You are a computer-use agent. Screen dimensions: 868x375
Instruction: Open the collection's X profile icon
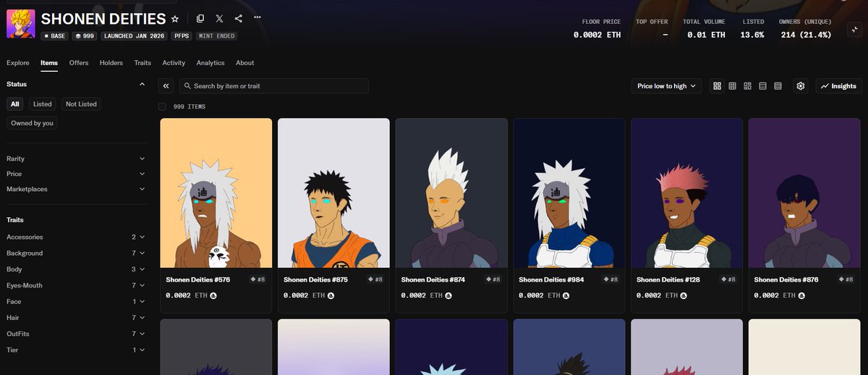click(x=219, y=18)
